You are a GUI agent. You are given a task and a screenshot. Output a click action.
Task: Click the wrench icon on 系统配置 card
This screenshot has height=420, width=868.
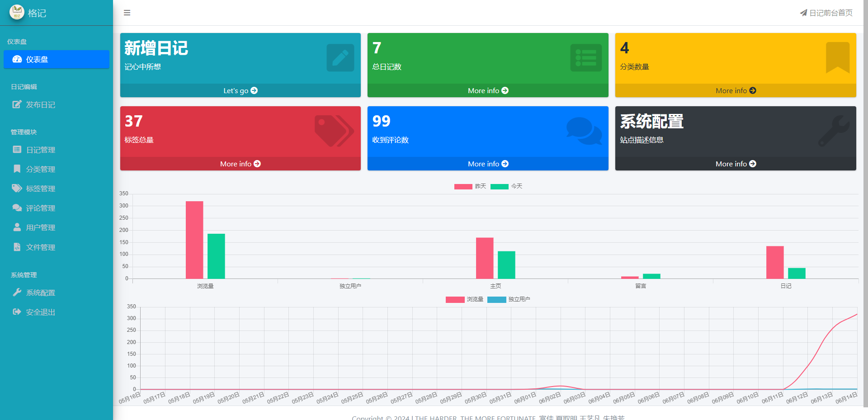833,131
